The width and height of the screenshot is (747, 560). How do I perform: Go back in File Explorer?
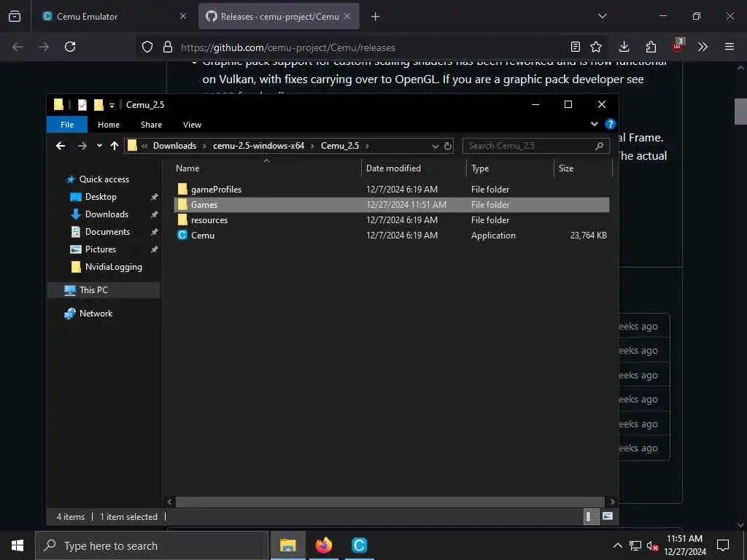click(61, 146)
